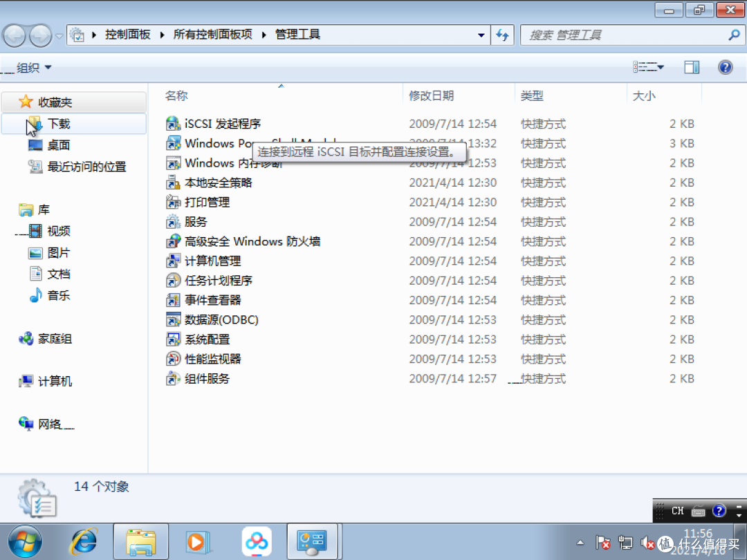747x560 pixels.
Task: Click the search magnifier icon
Action: tap(734, 35)
